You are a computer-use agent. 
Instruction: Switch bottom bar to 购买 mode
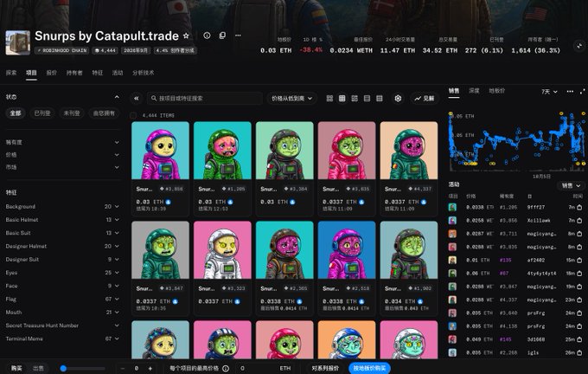tap(16, 368)
